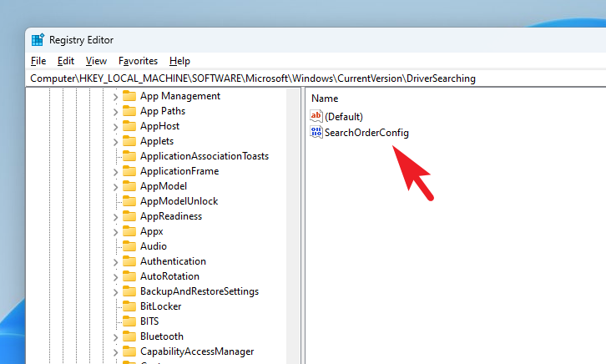
Task: Open the Favorites menu
Action: pyautogui.click(x=138, y=61)
